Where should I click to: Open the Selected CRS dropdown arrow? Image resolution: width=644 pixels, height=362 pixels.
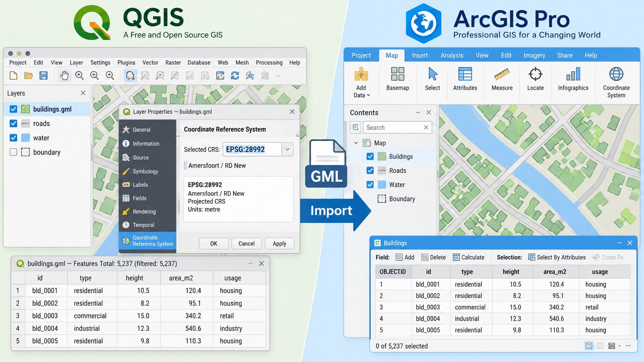point(288,150)
